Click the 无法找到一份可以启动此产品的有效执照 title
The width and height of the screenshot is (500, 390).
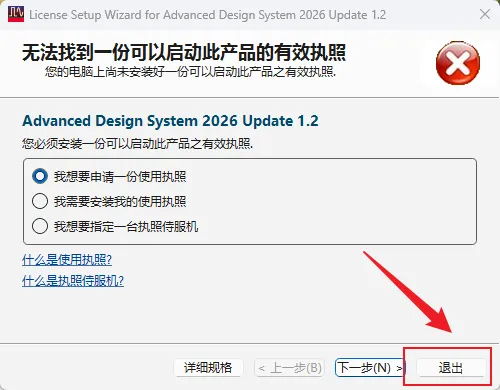[x=184, y=52]
